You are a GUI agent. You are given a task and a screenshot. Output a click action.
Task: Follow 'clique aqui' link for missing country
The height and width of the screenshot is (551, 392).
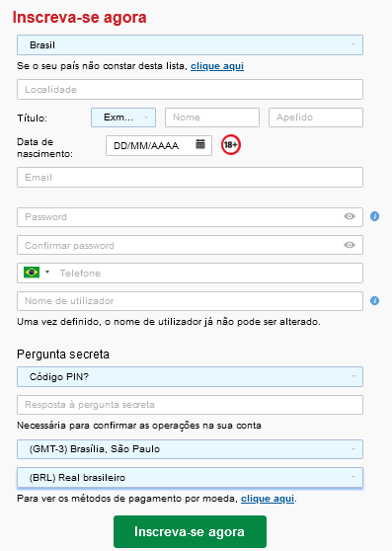pos(217,66)
